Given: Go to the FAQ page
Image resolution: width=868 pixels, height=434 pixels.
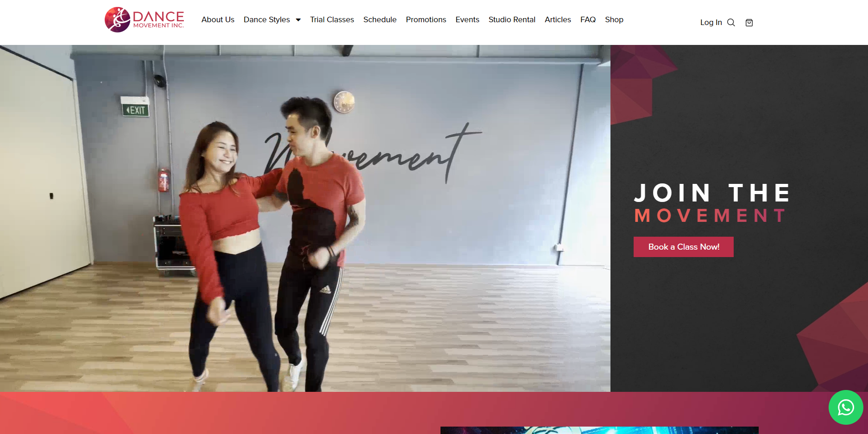Looking at the screenshot, I should point(588,19).
